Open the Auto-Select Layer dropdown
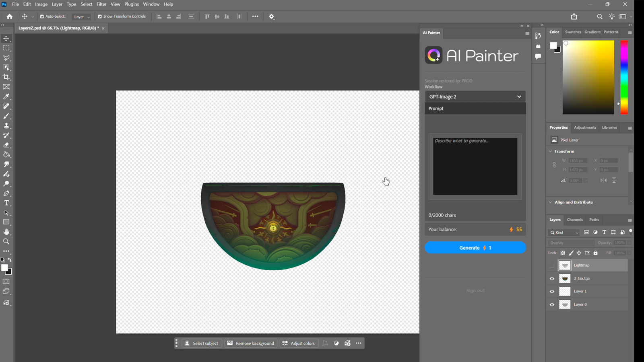Image resolution: width=644 pixels, height=362 pixels. pos(82,16)
